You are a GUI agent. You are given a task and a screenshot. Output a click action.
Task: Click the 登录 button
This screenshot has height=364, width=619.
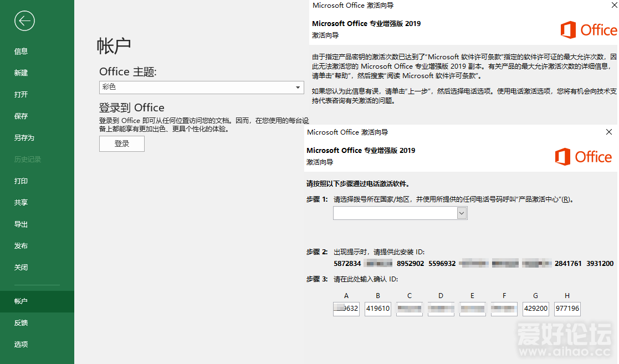[x=122, y=144]
